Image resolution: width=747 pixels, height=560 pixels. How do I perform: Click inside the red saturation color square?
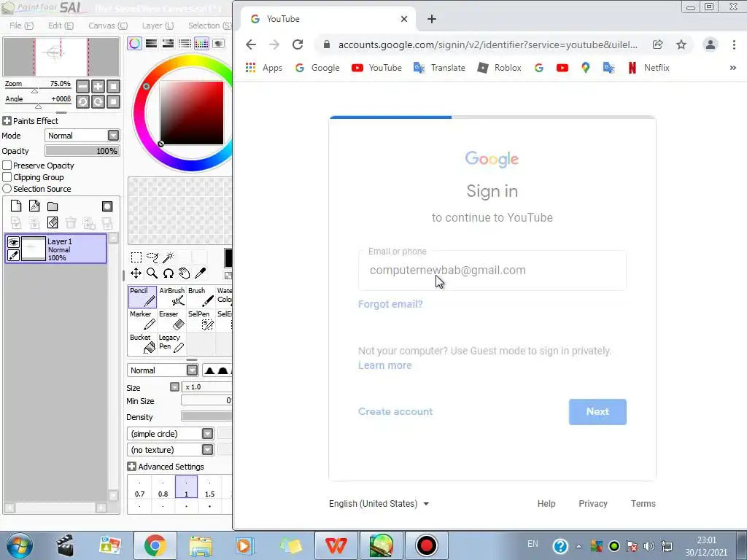click(192, 113)
